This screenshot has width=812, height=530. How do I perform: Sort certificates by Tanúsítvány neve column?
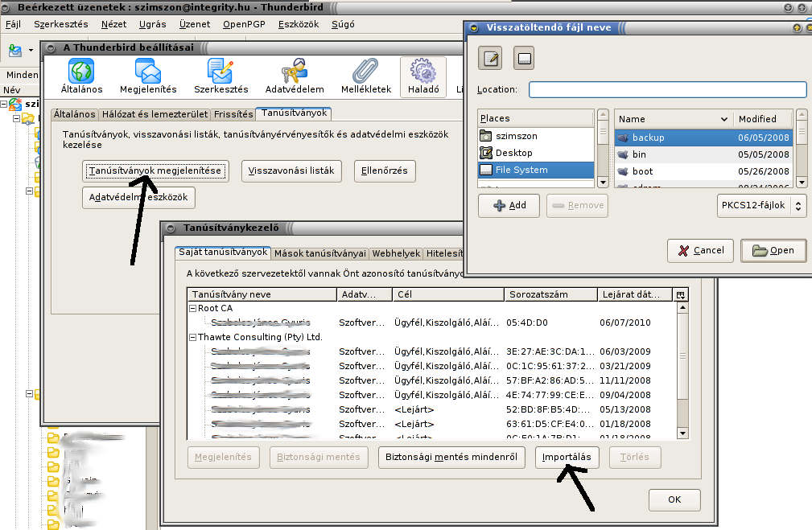pos(262,294)
